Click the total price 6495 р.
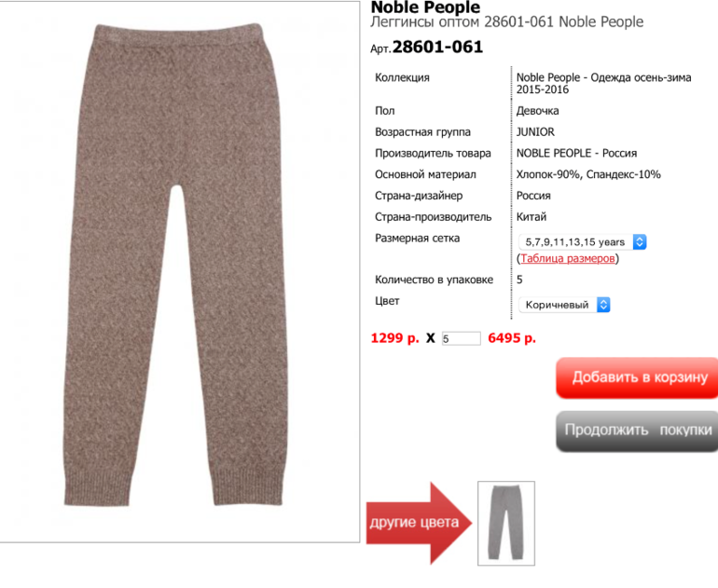The width and height of the screenshot is (718, 588). pyautogui.click(x=512, y=338)
